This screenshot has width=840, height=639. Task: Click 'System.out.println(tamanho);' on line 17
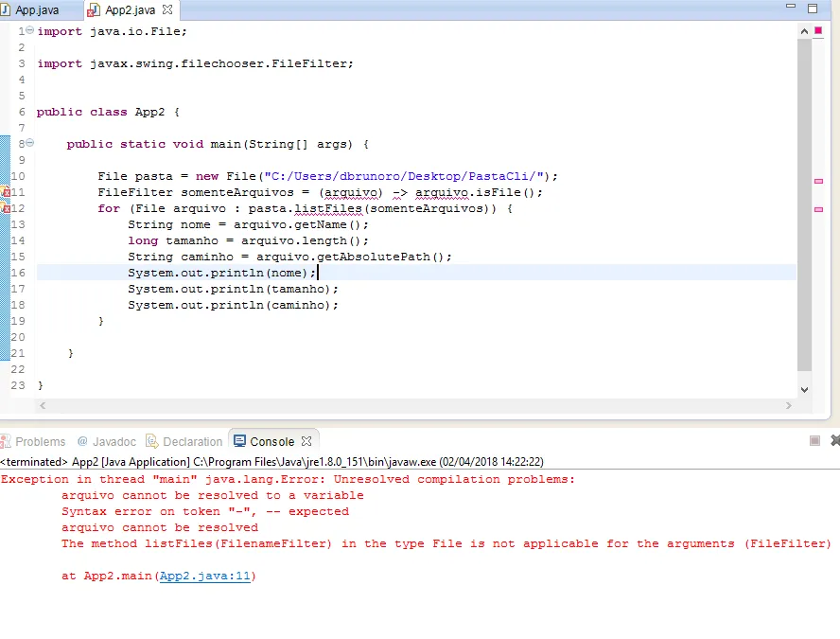233,289
